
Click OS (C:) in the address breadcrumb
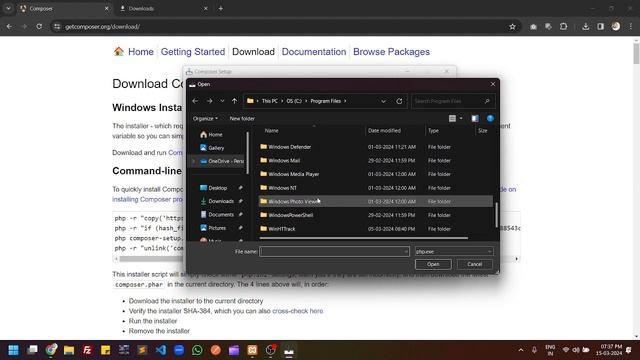(294, 101)
